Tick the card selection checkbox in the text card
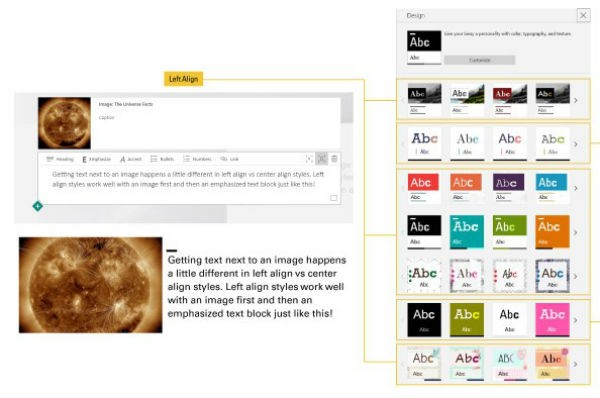Screen dimensions: 600x398 click(334, 198)
